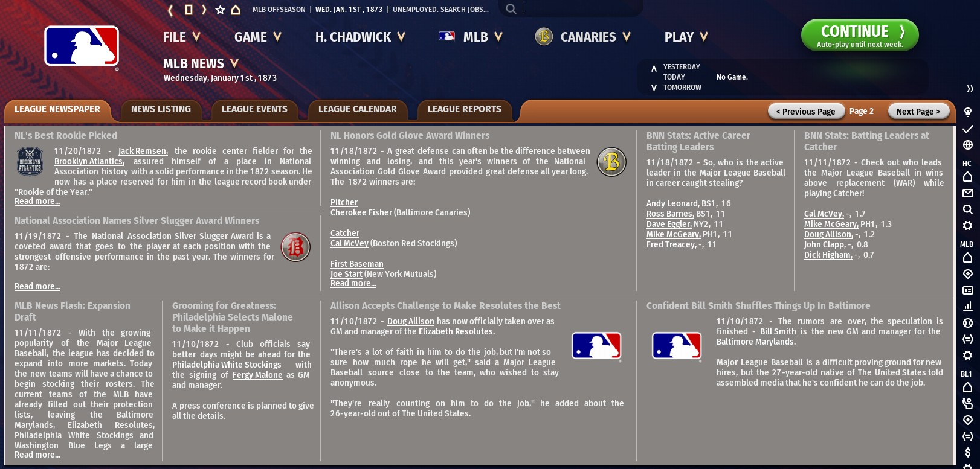Expand the MLB NEWS page dropdown

tap(201, 63)
